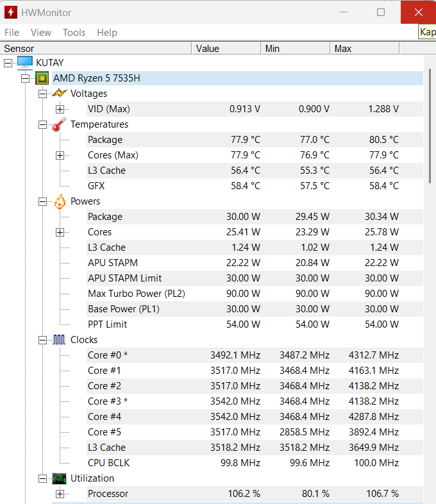Click the Temperatures thermometer icon
This screenshot has width=436, height=504.
coord(60,124)
